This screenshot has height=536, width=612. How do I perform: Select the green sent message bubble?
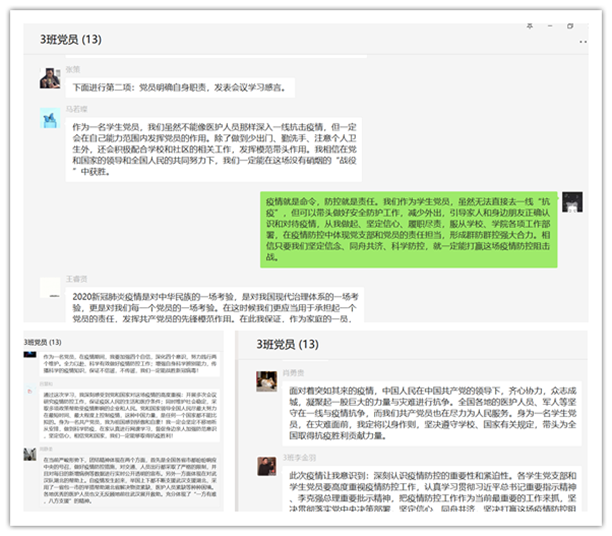406,229
